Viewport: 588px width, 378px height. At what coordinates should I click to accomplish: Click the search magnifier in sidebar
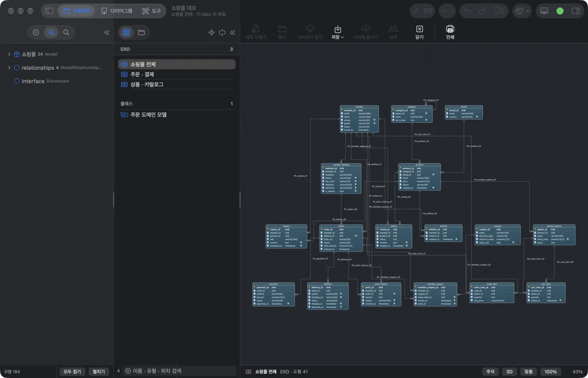pos(66,32)
